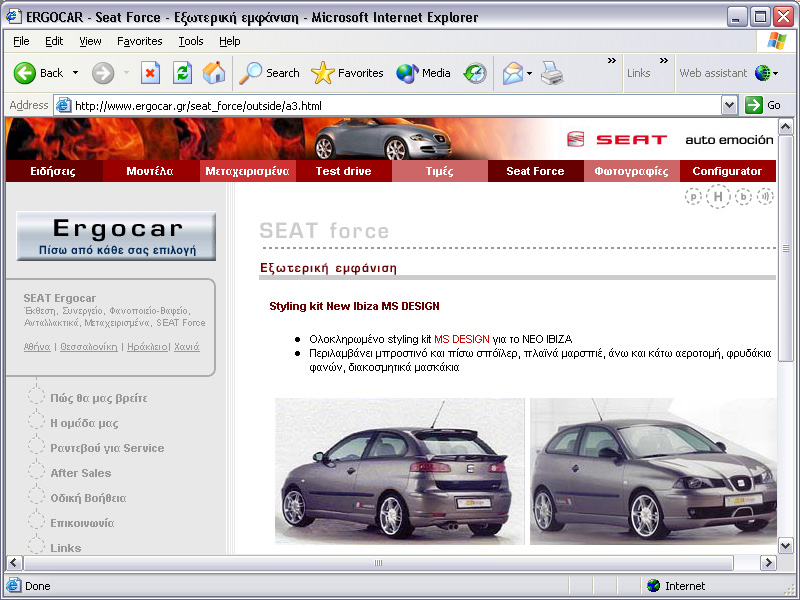800x600 pixels.
Task: Open 'Πώς θα μας βρείτε' sidebar link
Action: (x=98, y=398)
